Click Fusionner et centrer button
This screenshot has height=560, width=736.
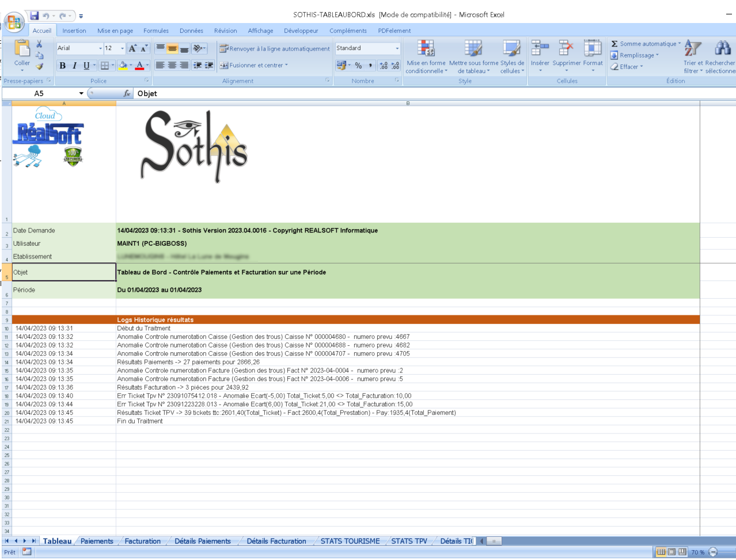pos(253,66)
